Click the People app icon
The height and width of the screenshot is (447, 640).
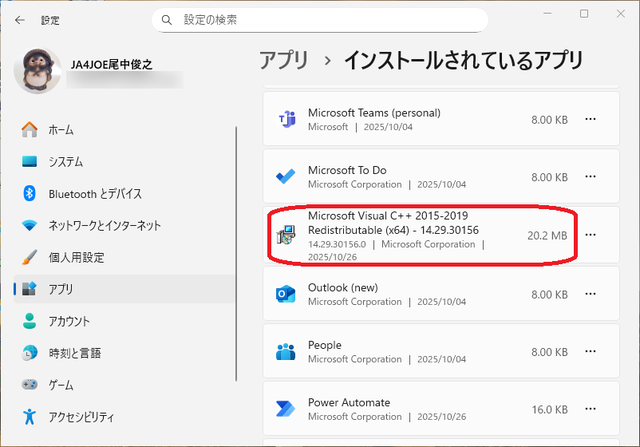[286, 351]
